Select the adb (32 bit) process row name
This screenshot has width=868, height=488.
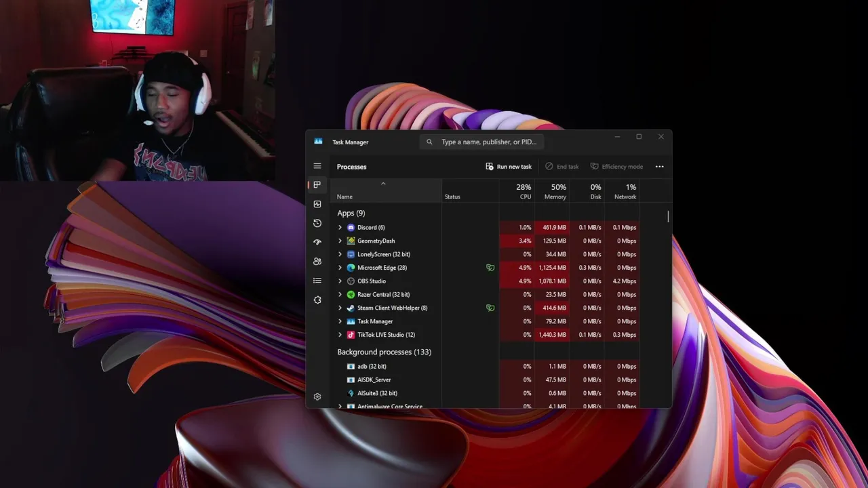(x=372, y=367)
